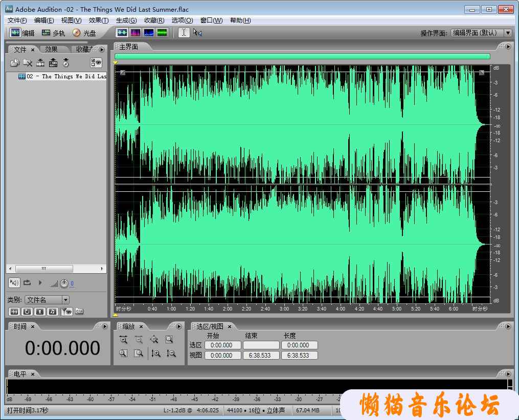Open the 收藏(R) menu
This screenshot has height=420, width=519.
click(154, 20)
